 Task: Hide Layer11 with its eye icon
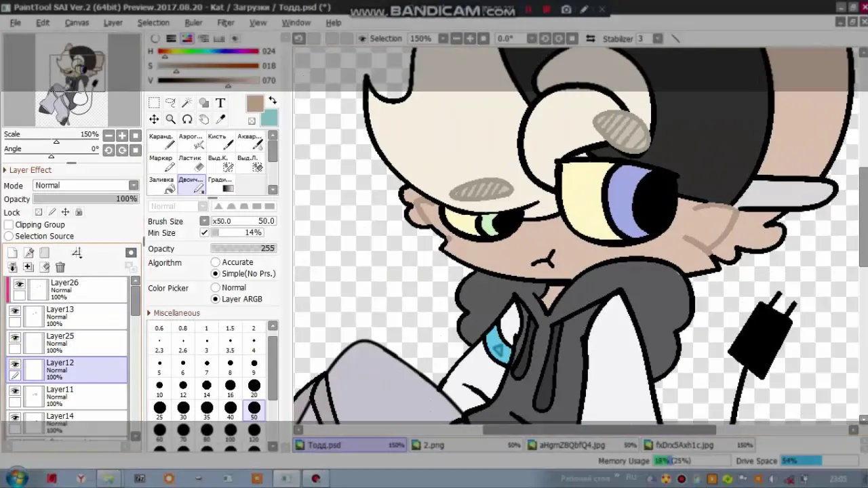[x=14, y=391]
